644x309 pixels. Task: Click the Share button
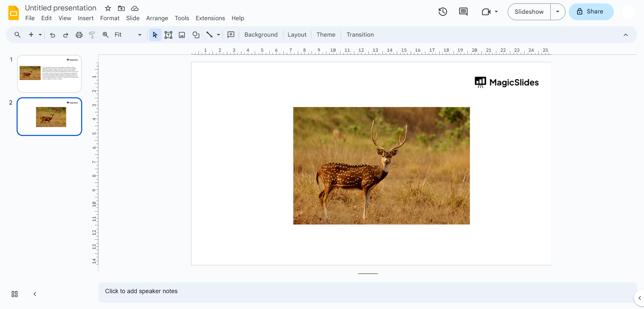click(591, 12)
